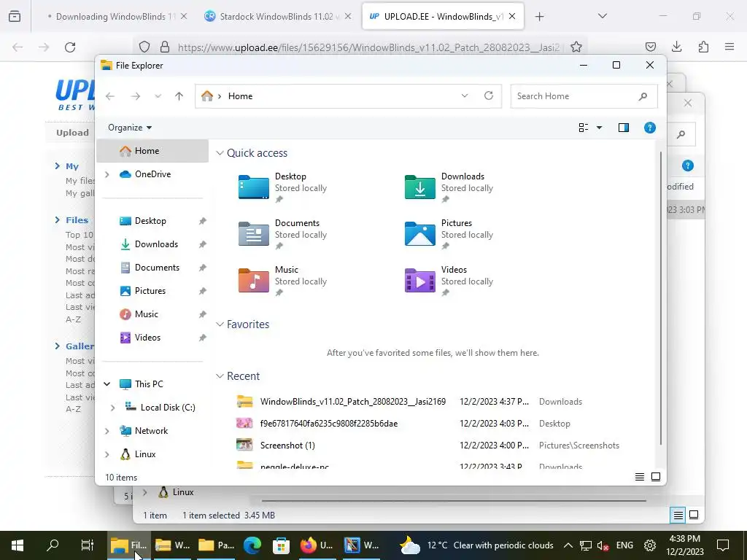747x560 pixels.
Task: Collapse the Favorites section
Action: [x=220, y=324]
